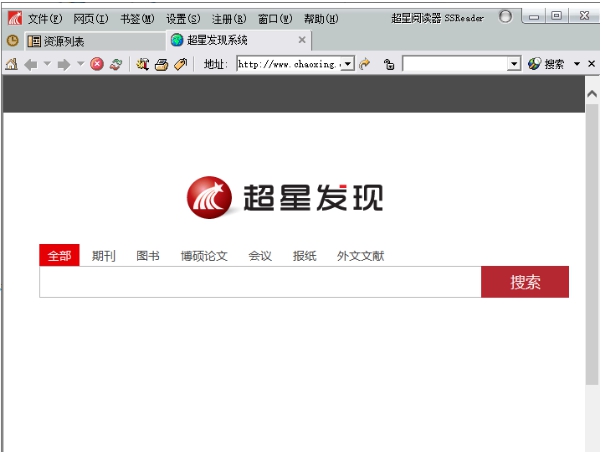Image resolution: width=603 pixels, height=452 pixels.
Task: Switch to the 资源列表 tab
Action: tap(95, 41)
